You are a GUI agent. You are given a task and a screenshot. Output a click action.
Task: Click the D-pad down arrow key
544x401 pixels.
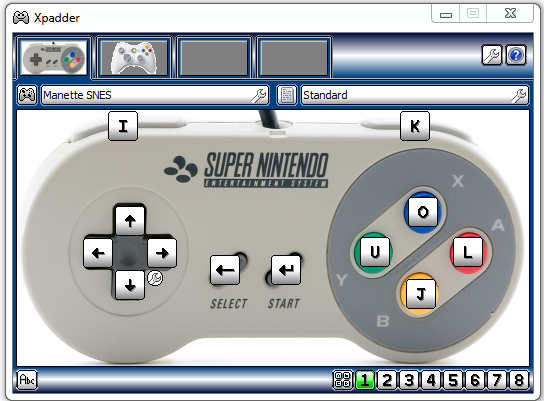pyautogui.click(x=130, y=285)
